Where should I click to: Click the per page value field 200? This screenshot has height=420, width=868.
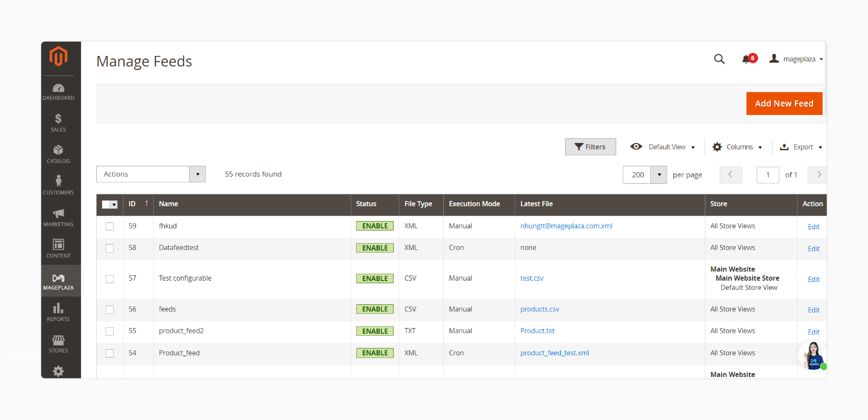(637, 175)
